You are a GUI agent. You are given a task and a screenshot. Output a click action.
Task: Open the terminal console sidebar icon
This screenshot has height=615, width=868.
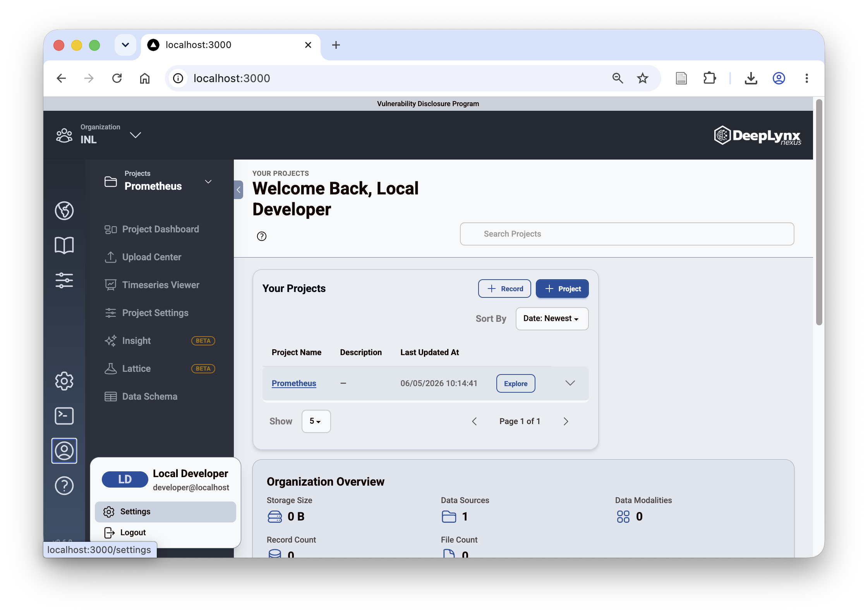(x=64, y=416)
